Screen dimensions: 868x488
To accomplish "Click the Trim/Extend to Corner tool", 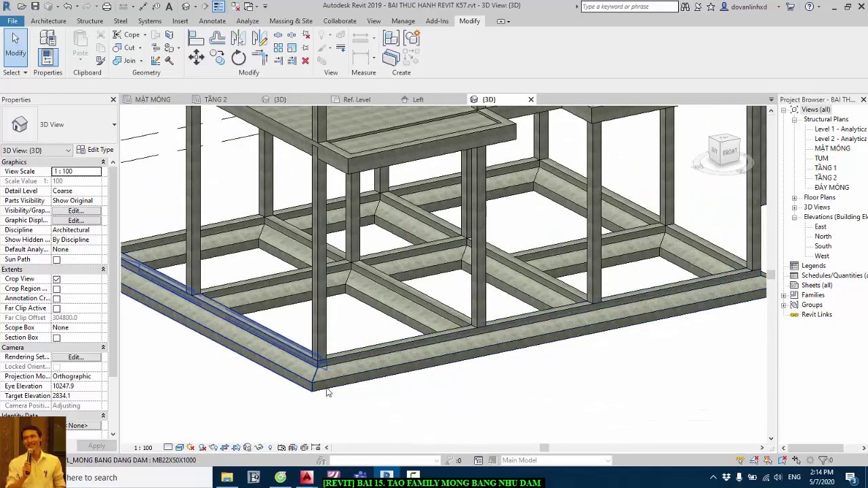I will (260, 58).
